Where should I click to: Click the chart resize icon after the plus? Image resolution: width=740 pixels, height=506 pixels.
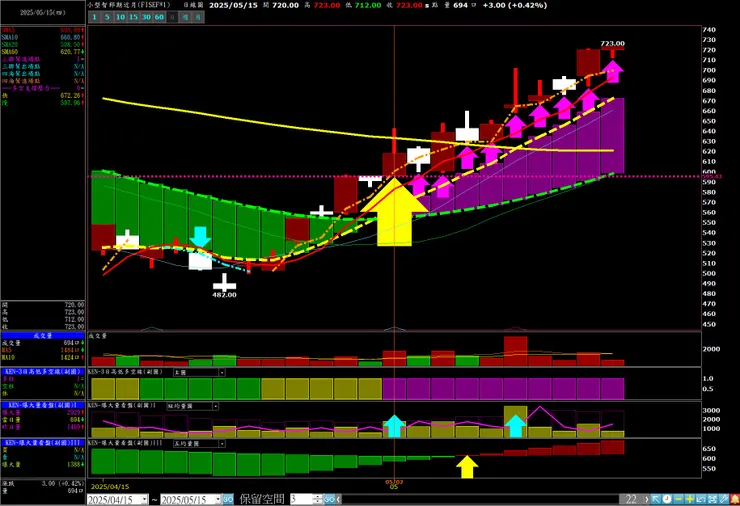(x=701, y=499)
